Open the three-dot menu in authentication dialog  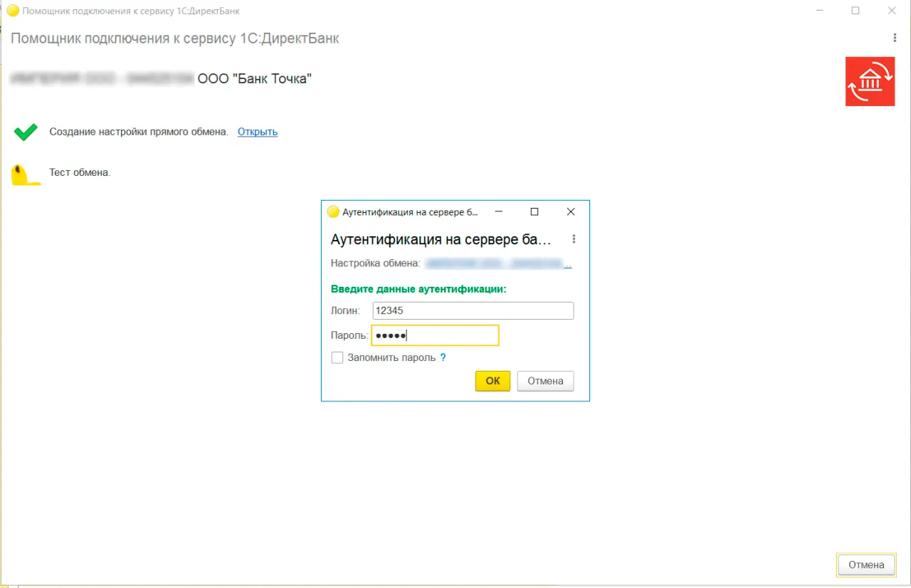click(574, 239)
